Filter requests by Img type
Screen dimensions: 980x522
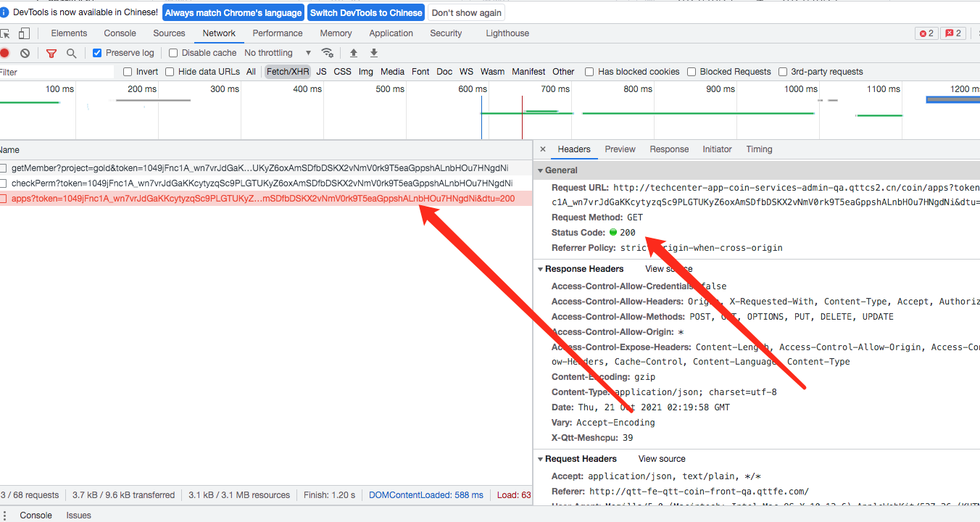(x=366, y=72)
